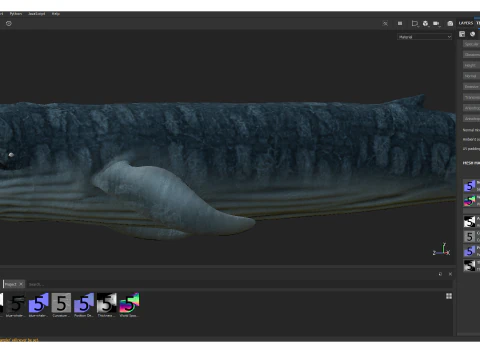Toggle the symmetry icon in viewport toolbar
Viewport: 480px width, 360px height.
pyautogui.click(x=385, y=23)
